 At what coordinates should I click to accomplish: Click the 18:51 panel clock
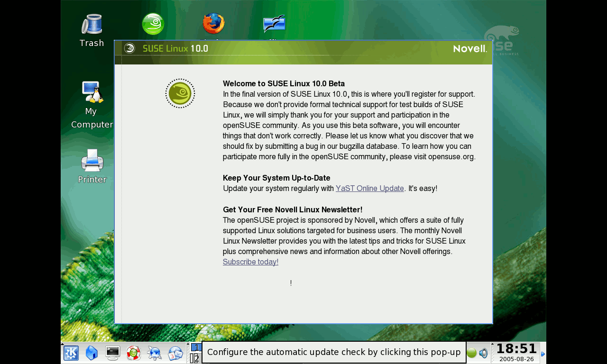516,349
